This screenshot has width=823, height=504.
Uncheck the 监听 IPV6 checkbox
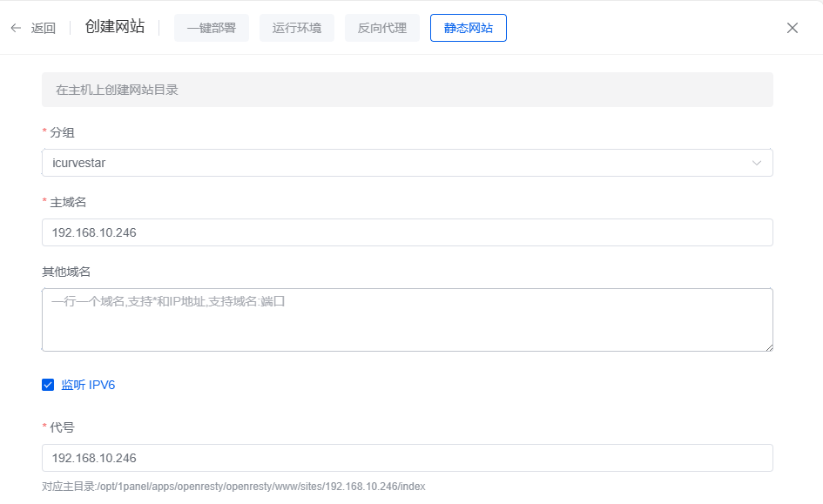(48, 385)
